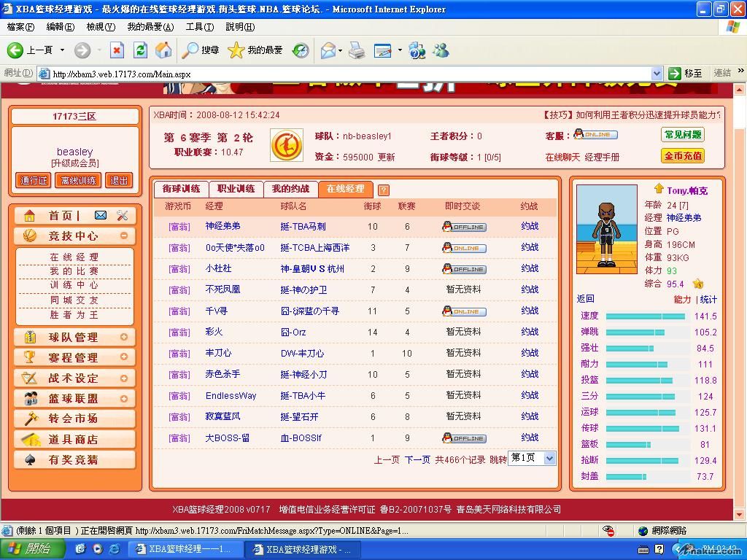Image resolution: width=747 pixels, height=560 pixels.
Task: Click the QQ ONLINE badge for 0o天使*失落o0
Action: (x=464, y=248)
